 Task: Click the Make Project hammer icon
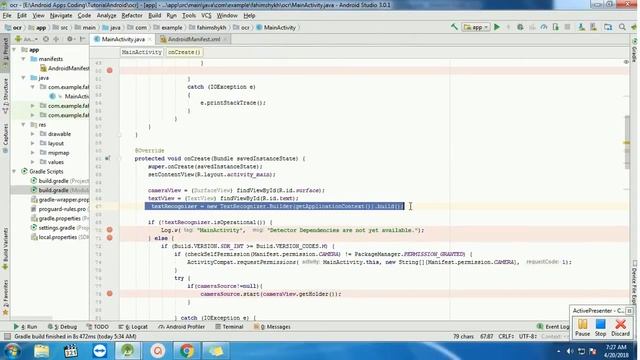click(x=454, y=27)
